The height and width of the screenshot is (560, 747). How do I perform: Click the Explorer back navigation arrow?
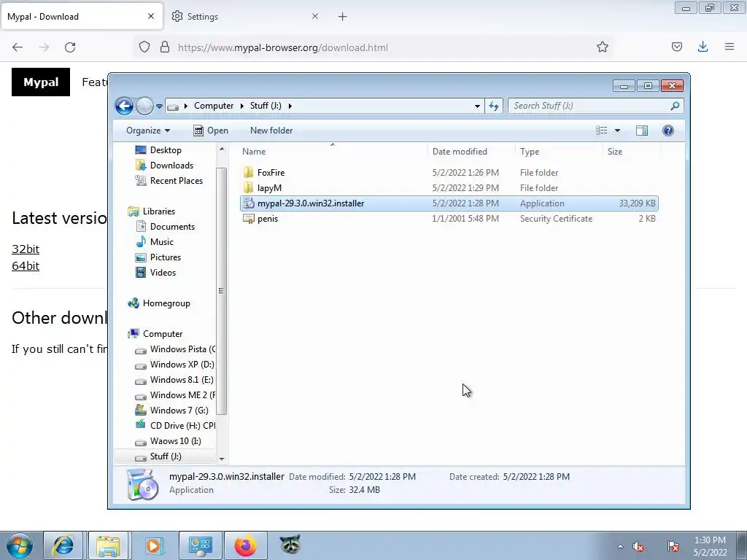(x=124, y=106)
